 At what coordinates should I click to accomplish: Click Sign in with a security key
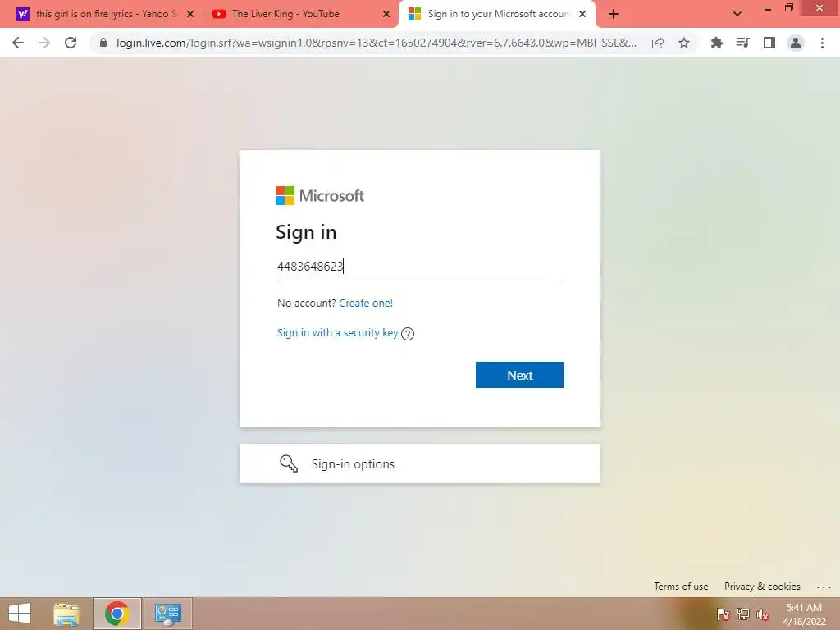point(337,333)
